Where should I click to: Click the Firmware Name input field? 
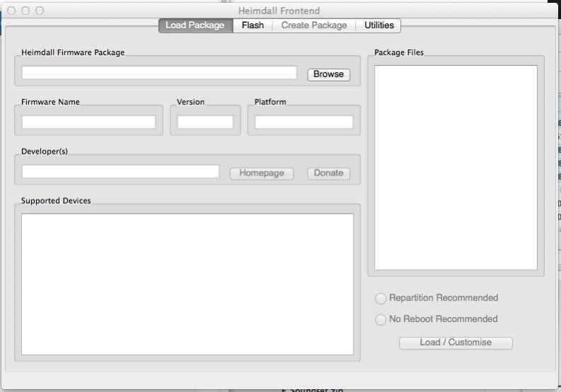tap(88, 122)
